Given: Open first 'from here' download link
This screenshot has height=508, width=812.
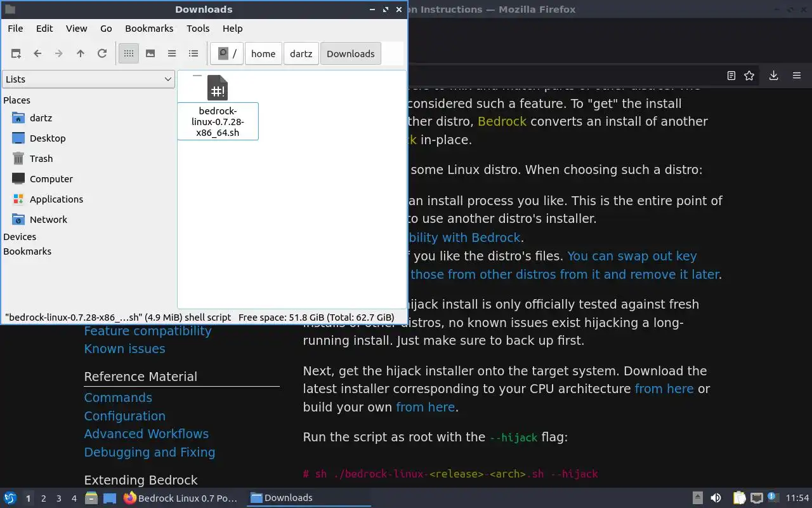Looking at the screenshot, I should [x=664, y=389].
